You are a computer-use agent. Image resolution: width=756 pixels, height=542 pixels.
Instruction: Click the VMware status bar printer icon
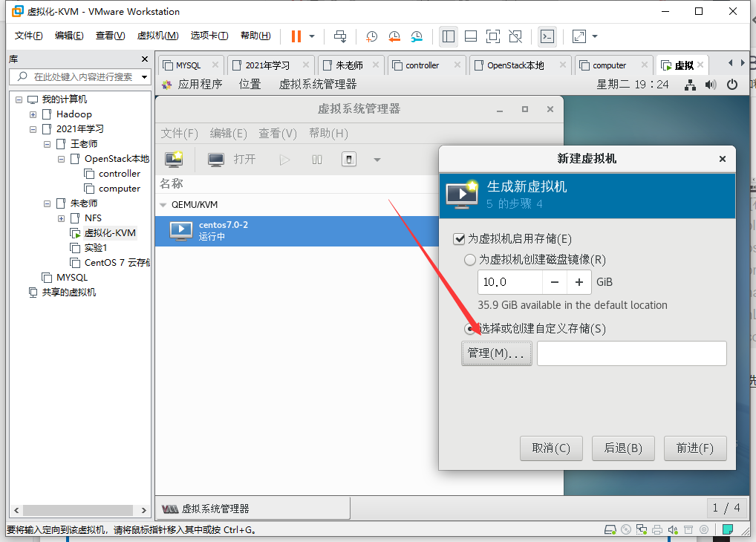coord(656,529)
